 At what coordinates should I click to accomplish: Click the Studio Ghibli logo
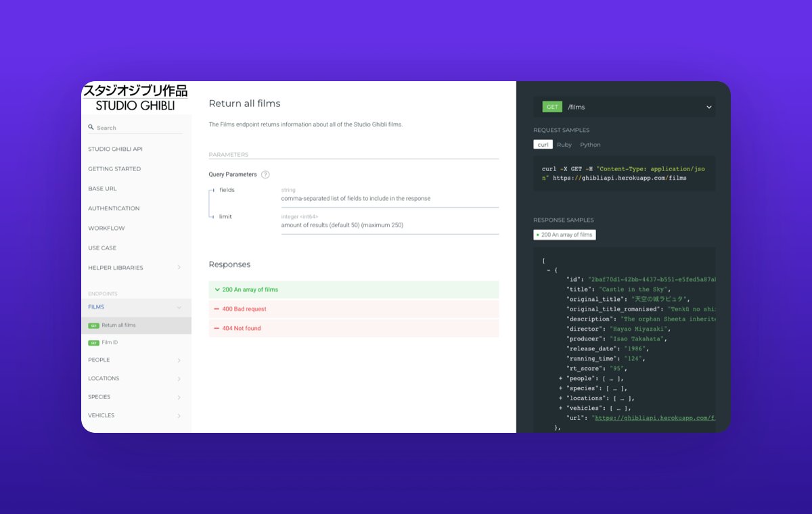[135, 97]
